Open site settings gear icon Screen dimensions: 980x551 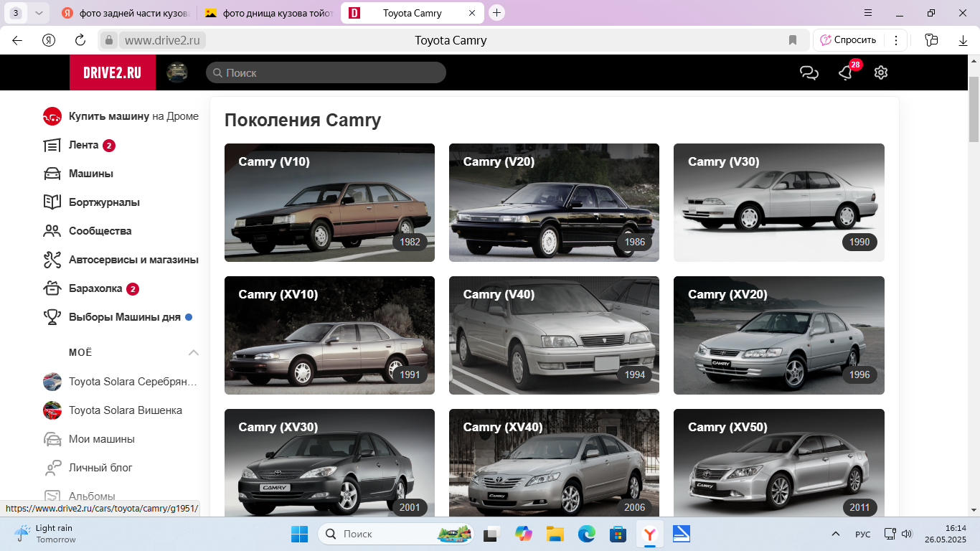pos(881,72)
